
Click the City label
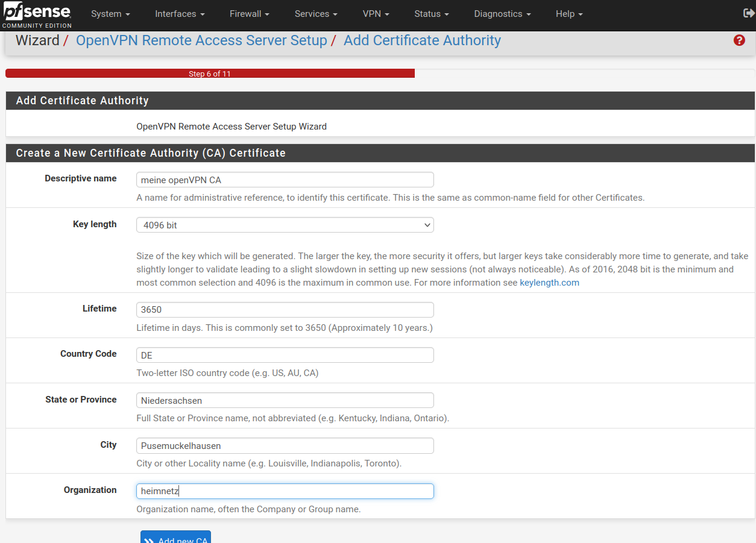(109, 445)
